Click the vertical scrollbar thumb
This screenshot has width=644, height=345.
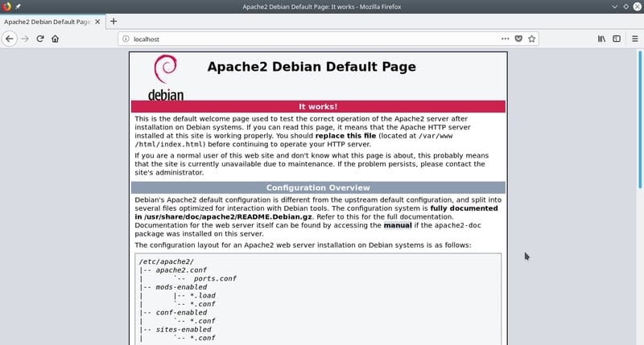point(640,119)
